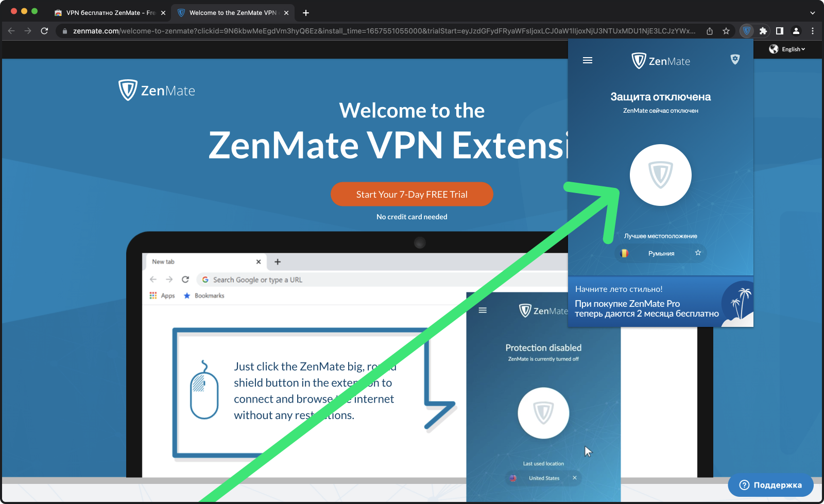The width and height of the screenshot is (824, 504).
Task: Click the round shield button in the laptop mockup
Action: coord(543,413)
